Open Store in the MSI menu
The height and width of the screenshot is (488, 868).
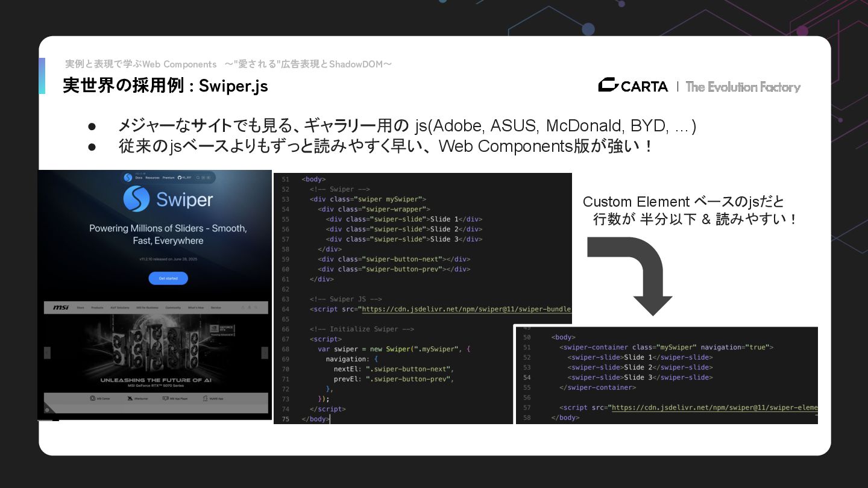[x=80, y=307]
